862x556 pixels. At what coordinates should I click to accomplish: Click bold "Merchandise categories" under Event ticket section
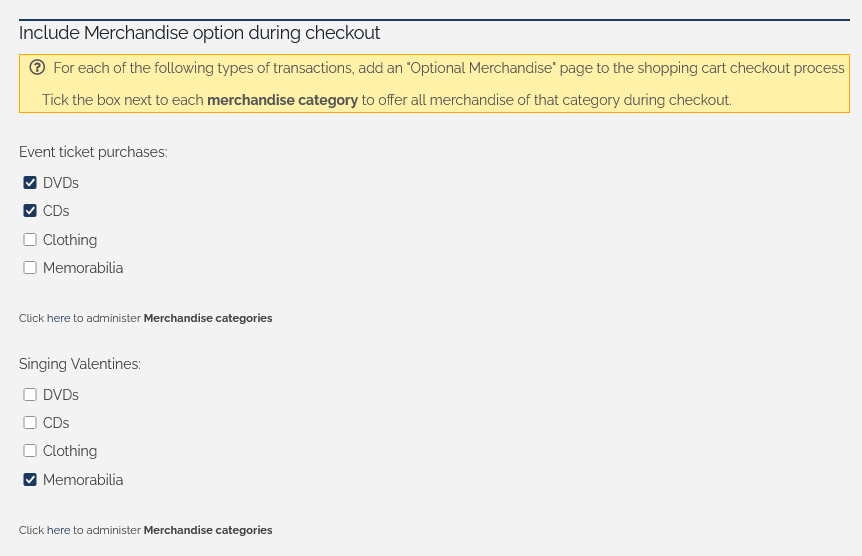(x=208, y=318)
